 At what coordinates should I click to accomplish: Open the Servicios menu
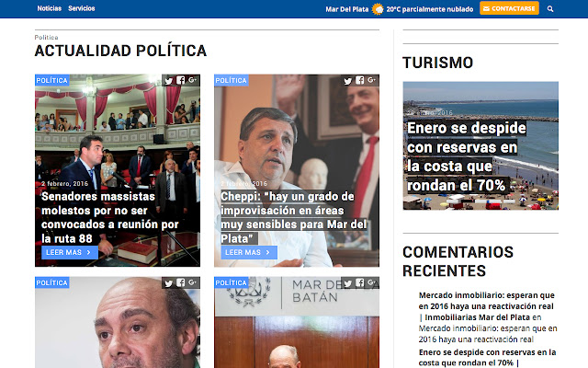click(x=82, y=8)
